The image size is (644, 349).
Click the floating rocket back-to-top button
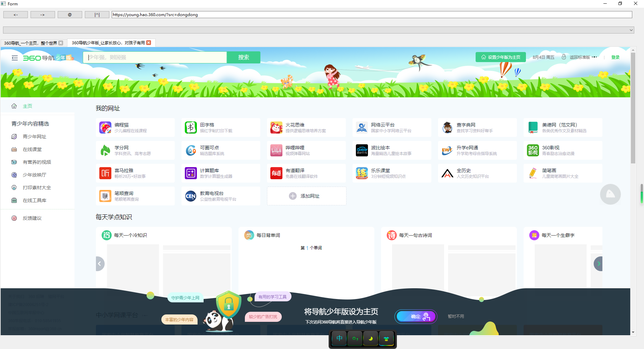tap(610, 194)
